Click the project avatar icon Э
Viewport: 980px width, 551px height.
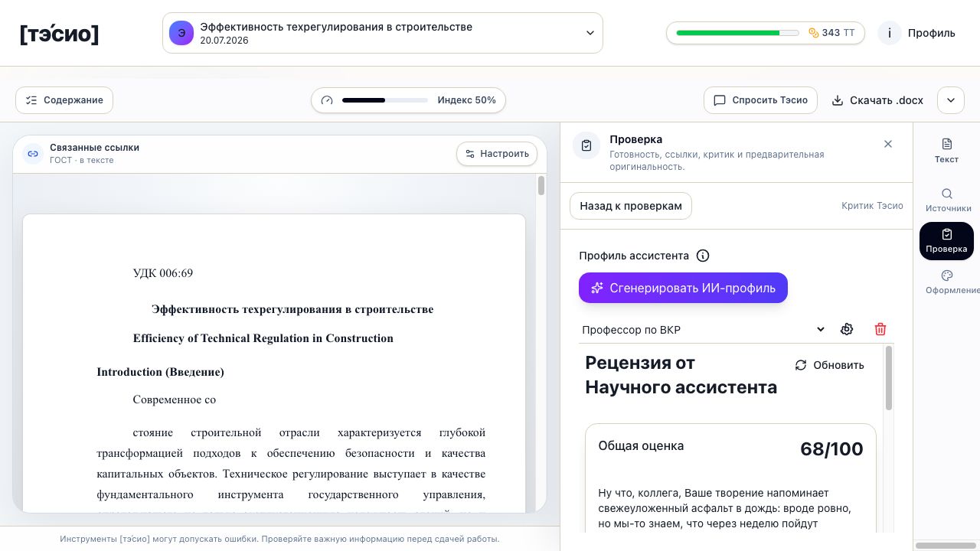click(181, 33)
